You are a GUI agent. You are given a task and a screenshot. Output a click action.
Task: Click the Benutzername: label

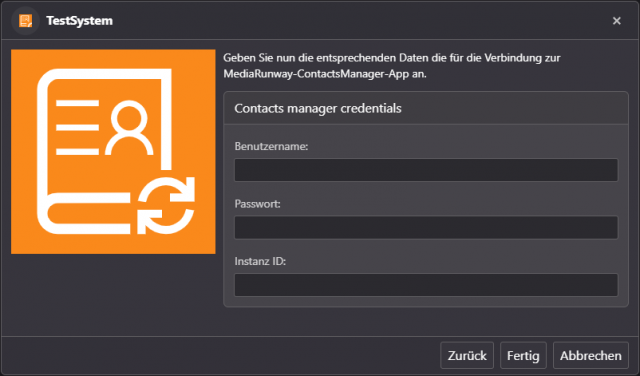(271, 146)
